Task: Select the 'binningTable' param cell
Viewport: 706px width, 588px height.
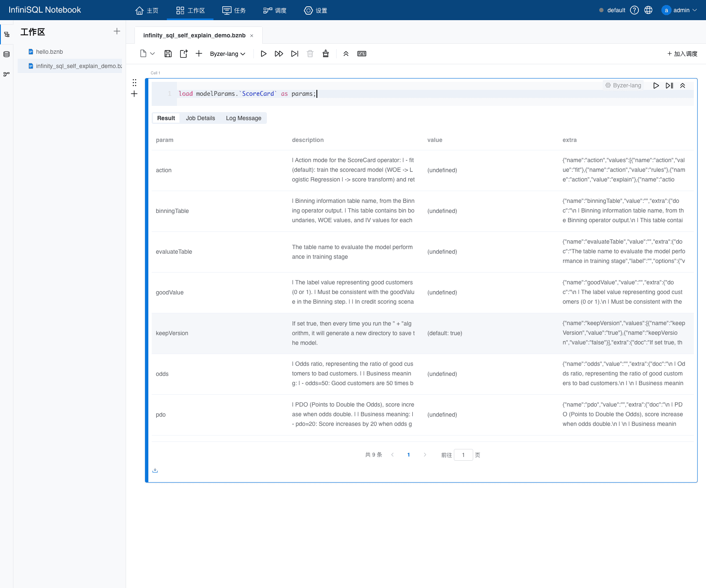Action: pyautogui.click(x=172, y=211)
